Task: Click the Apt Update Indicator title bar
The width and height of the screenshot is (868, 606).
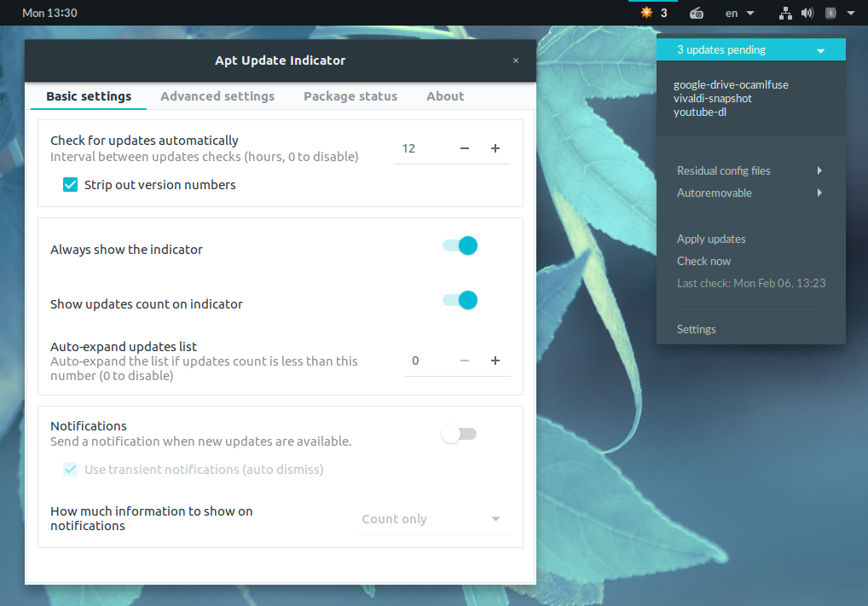Action: click(281, 61)
